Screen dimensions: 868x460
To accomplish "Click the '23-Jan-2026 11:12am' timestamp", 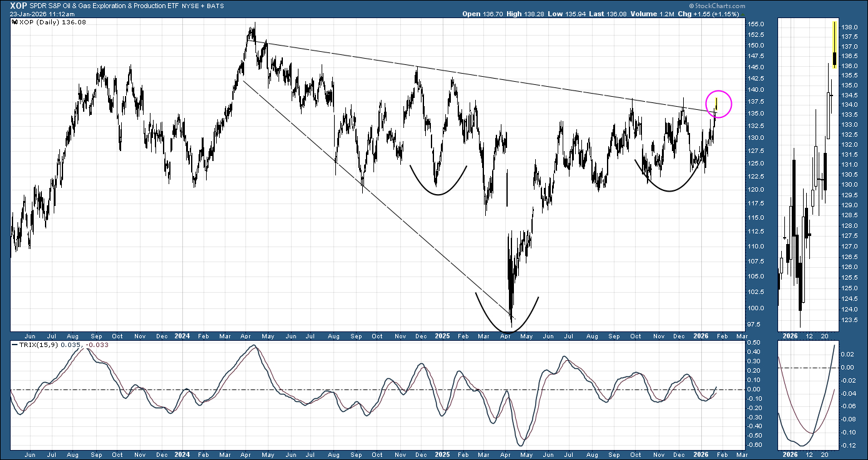I will pyautogui.click(x=43, y=14).
